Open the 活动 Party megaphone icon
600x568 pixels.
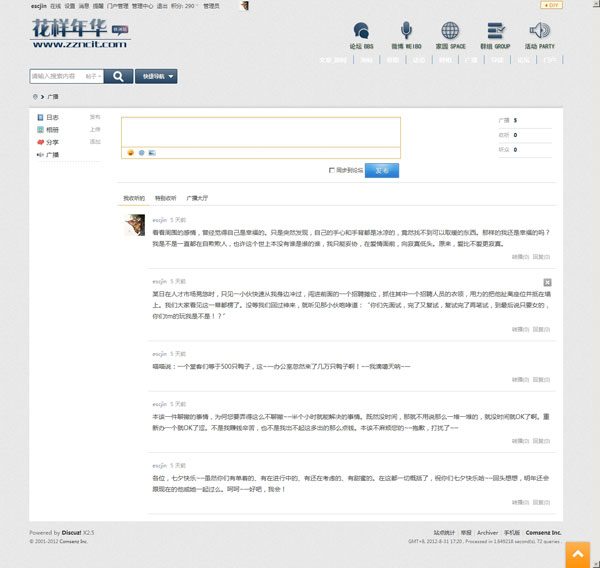pos(539,31)
